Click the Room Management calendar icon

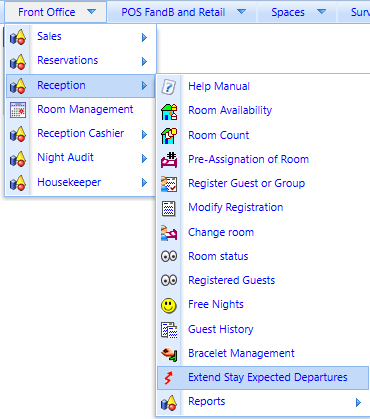tap(18, 110)
